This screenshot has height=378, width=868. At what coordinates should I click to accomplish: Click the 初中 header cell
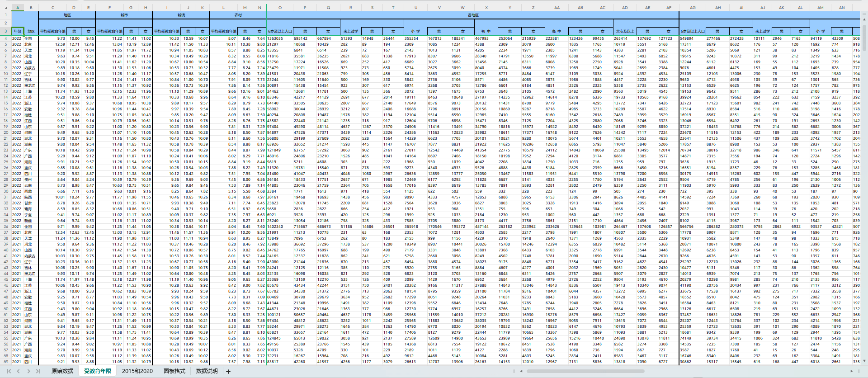[486, 31]
